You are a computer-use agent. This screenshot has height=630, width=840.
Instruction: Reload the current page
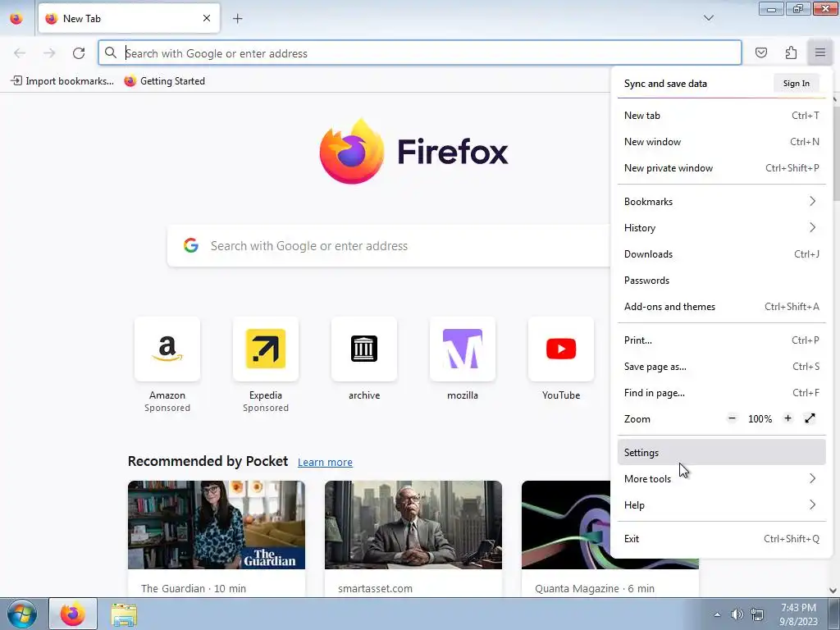79,53
